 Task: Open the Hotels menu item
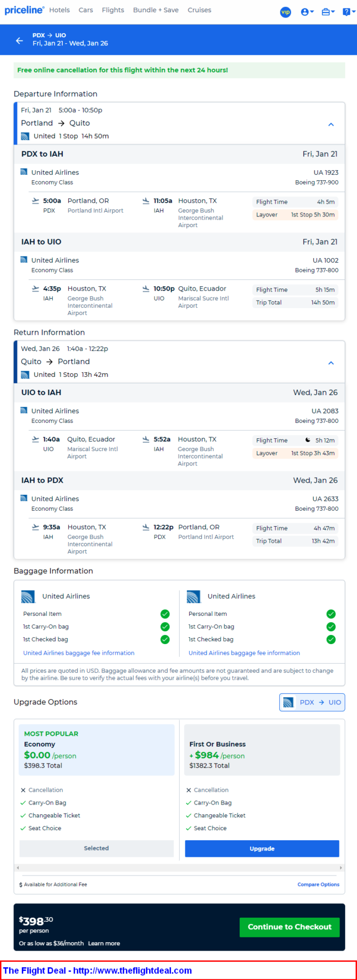[x=60, y=10]
